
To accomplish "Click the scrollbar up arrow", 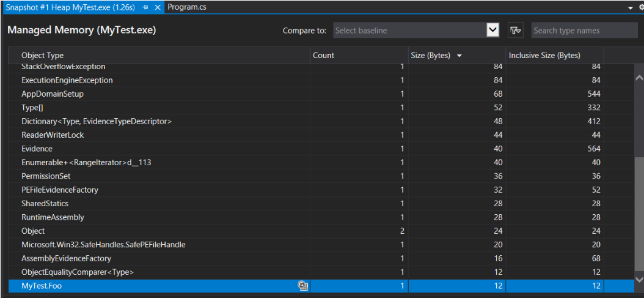I will [x=639, y=77].
